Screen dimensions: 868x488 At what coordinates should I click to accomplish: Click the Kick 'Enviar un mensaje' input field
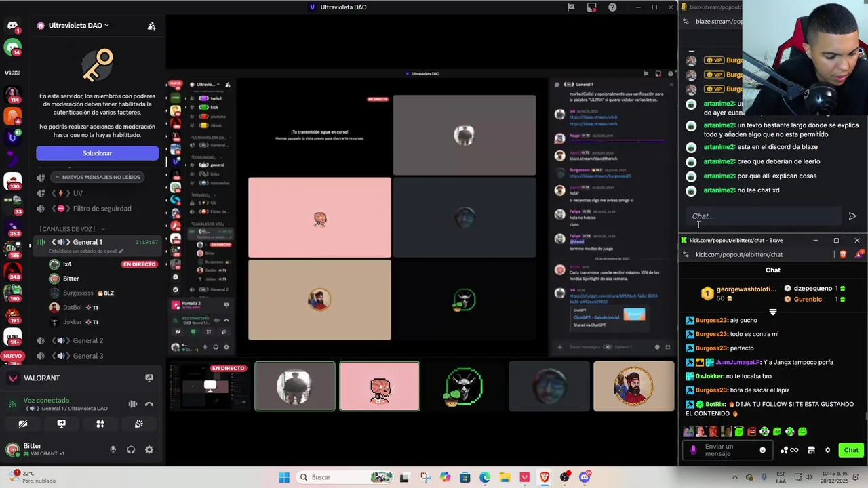[727, 450]
